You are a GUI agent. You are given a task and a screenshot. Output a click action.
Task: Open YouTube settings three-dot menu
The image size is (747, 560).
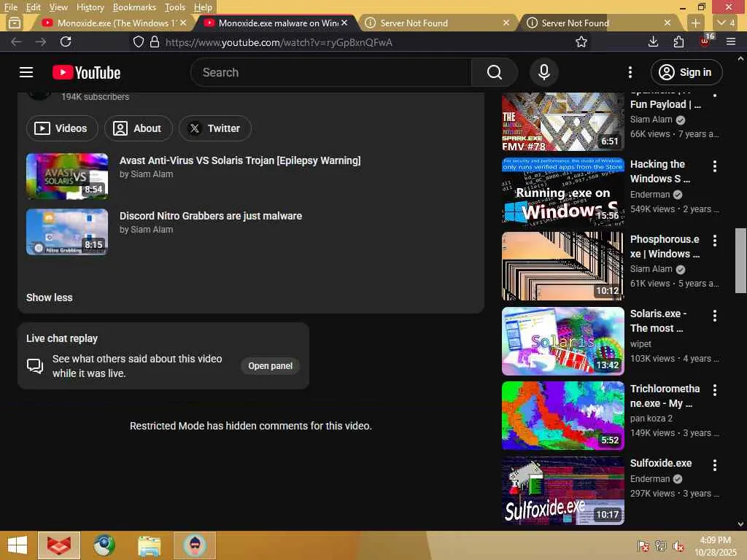tap(630, 72)
